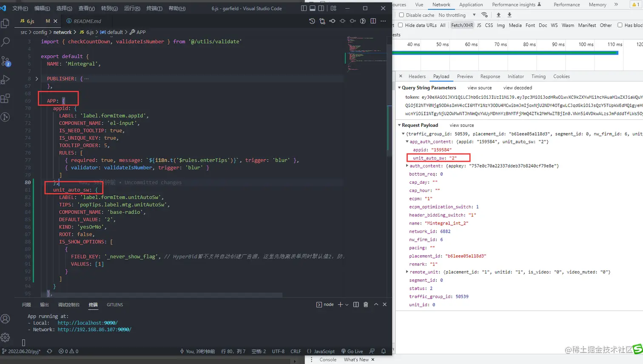This screenshot has height=364, width=643.
Task: Close the 6.js editor tab
Action: (x=55, y=21)
